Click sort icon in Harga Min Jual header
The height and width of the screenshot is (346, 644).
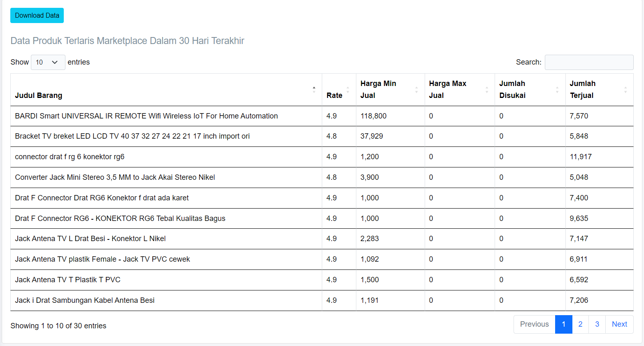tap(416, 90)
